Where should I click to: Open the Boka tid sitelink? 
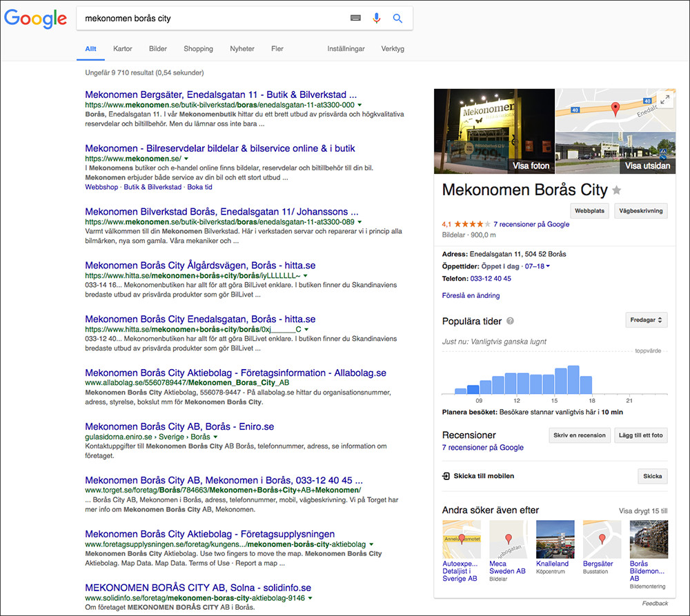click(x=200, y=187)
